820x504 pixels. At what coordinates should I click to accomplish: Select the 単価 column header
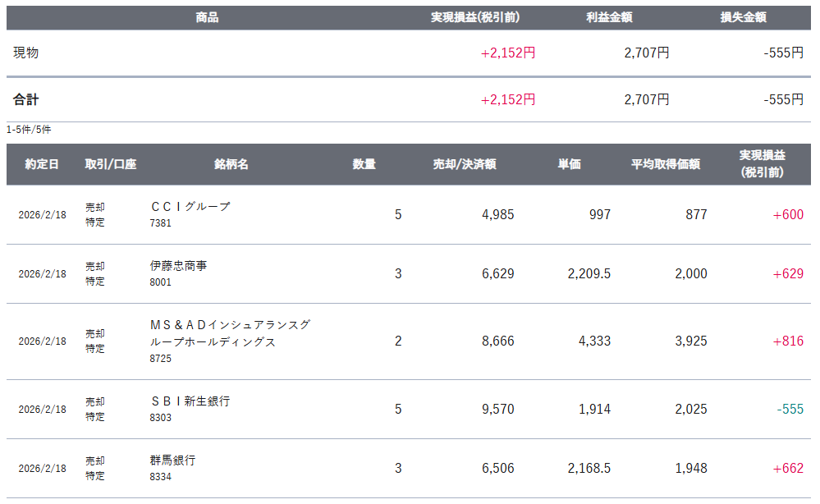coord(569,164)
